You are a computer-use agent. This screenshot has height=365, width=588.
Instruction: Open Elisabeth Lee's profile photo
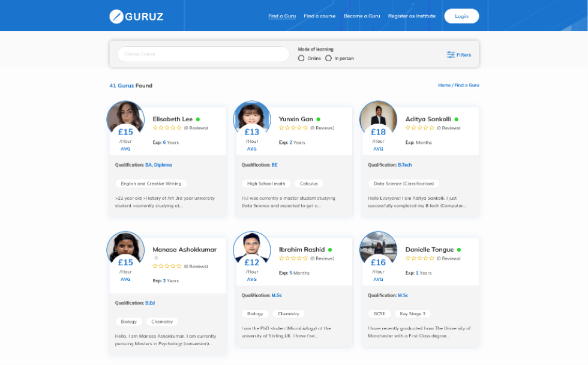click(125, 116)
